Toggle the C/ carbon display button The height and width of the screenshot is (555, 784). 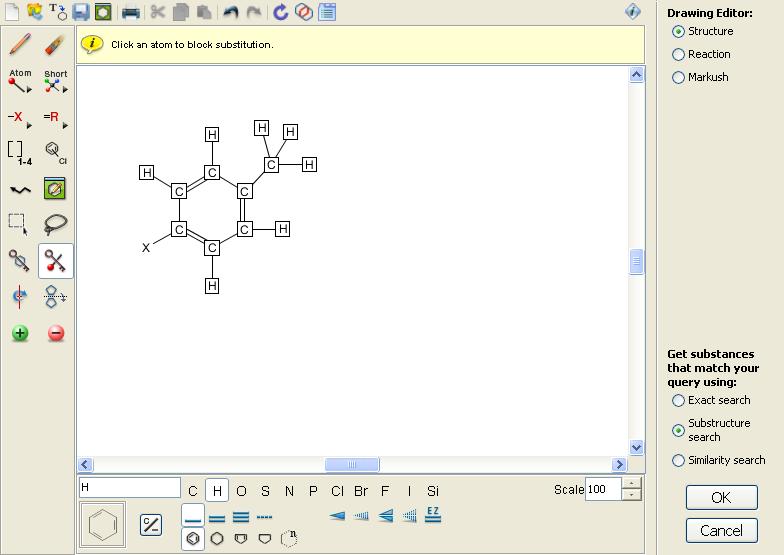click(x=150, y=524)
